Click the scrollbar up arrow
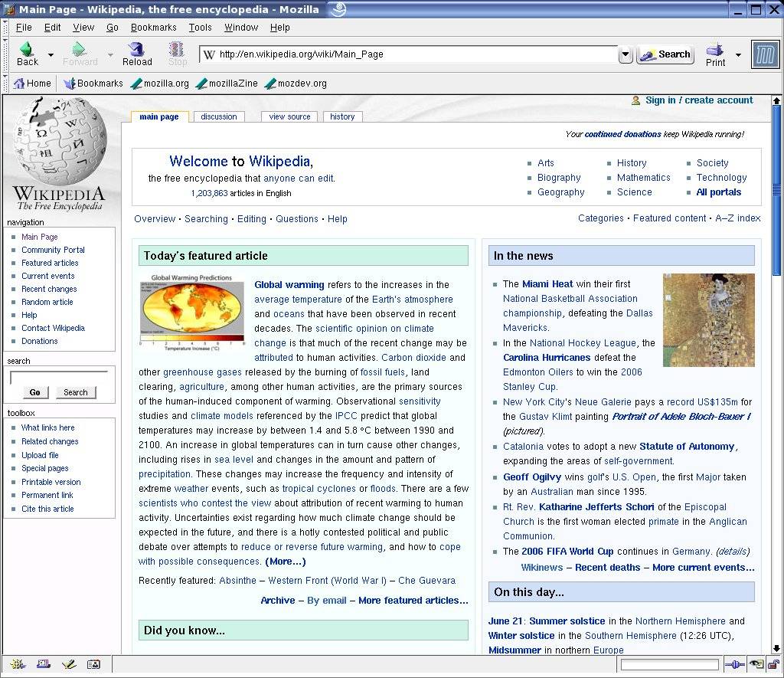 tap(776, 100)
